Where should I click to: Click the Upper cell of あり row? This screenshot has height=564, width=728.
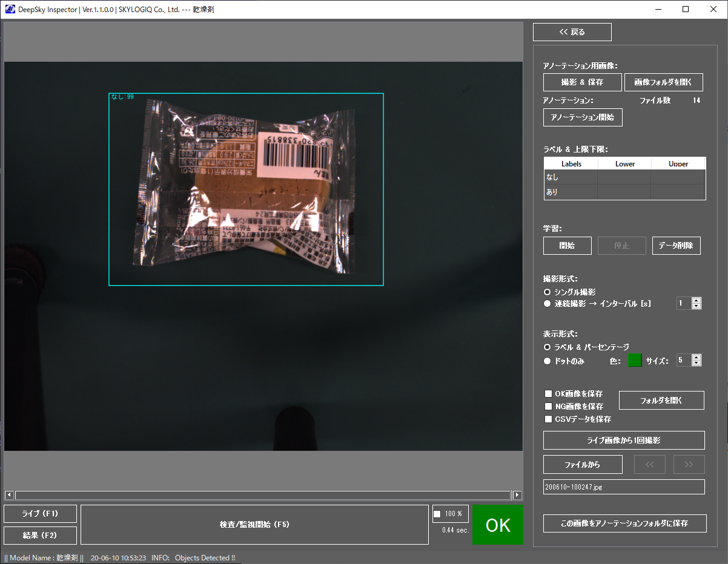pos(678,192)
